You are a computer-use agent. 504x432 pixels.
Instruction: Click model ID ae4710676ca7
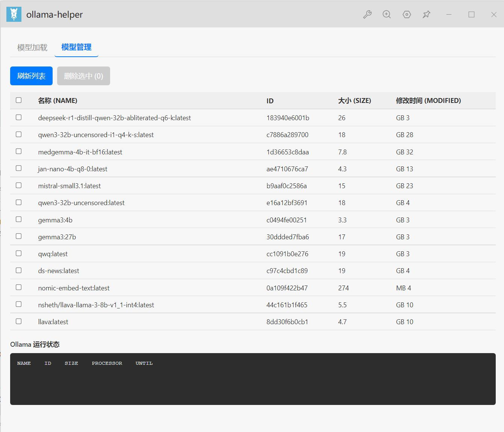coord(287,169)
